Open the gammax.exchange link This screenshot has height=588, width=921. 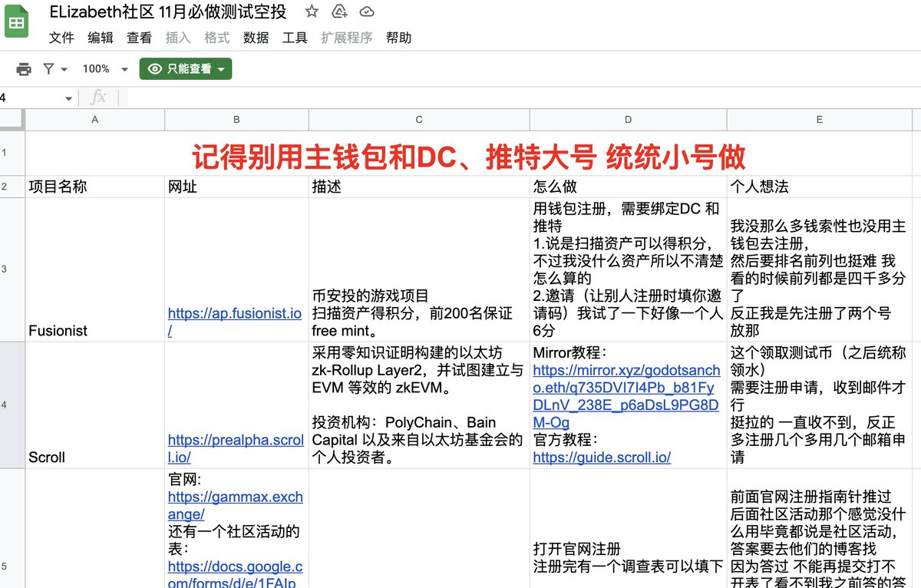coord(235,505)
